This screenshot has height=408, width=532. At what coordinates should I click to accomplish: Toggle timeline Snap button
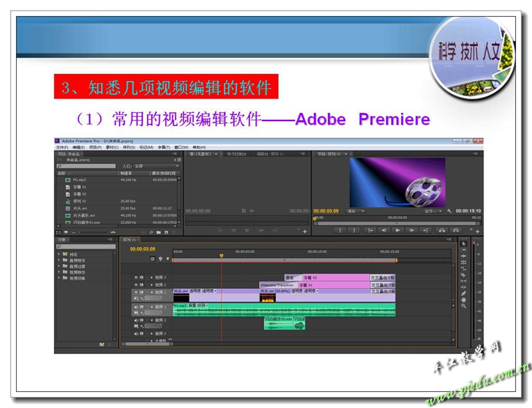pyautogui.click(x=152, y=259)
